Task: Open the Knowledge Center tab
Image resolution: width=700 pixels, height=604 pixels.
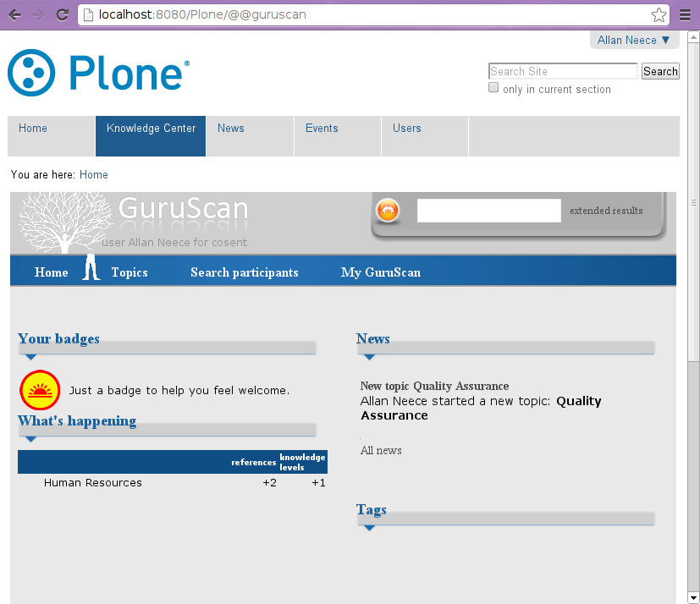Action: (151, 136)
